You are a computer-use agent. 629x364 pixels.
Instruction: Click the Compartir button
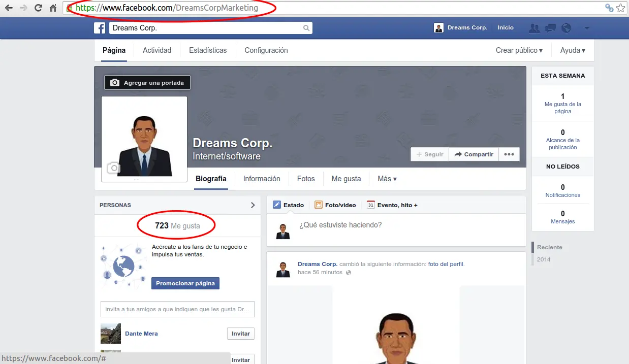(474, 154)
